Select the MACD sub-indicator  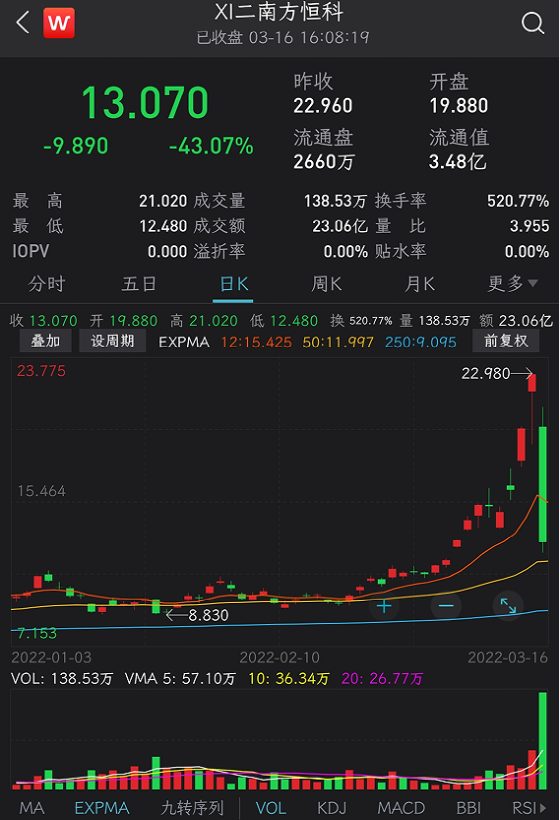point(401,808)
